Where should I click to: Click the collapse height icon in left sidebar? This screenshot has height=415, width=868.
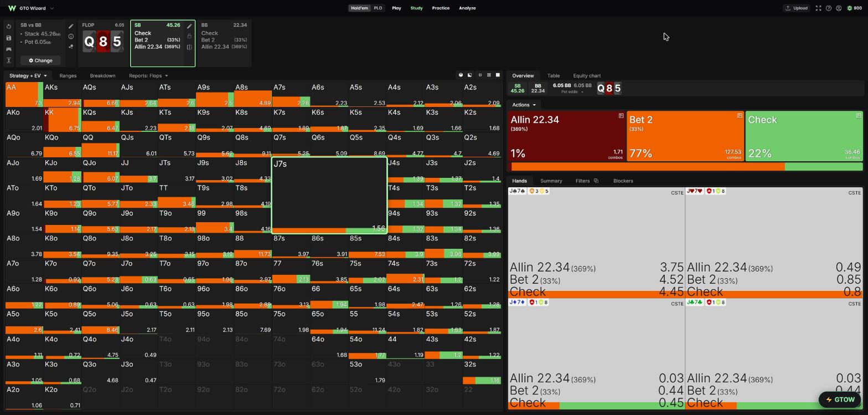(x=9, y=60)
